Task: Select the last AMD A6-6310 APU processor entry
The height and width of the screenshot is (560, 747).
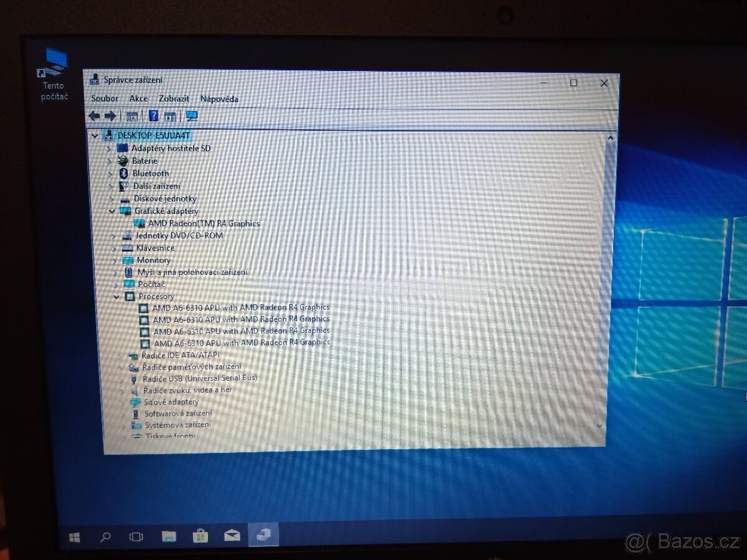Action: (x=242, y=342)
